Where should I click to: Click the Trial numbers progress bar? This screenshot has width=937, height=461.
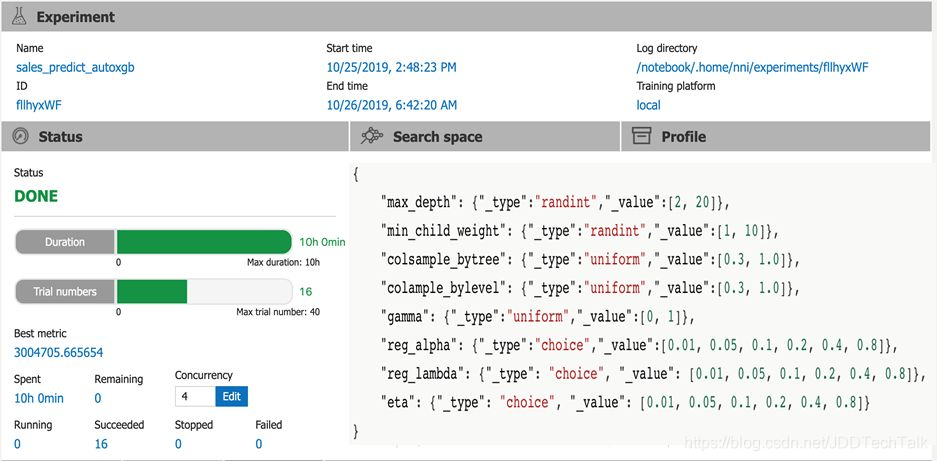pyautogui.click(x=204, y=292)
